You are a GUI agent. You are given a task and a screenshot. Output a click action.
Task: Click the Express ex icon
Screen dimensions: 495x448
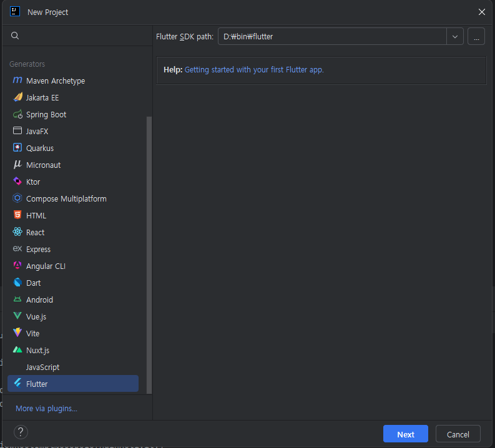[17, 248]
